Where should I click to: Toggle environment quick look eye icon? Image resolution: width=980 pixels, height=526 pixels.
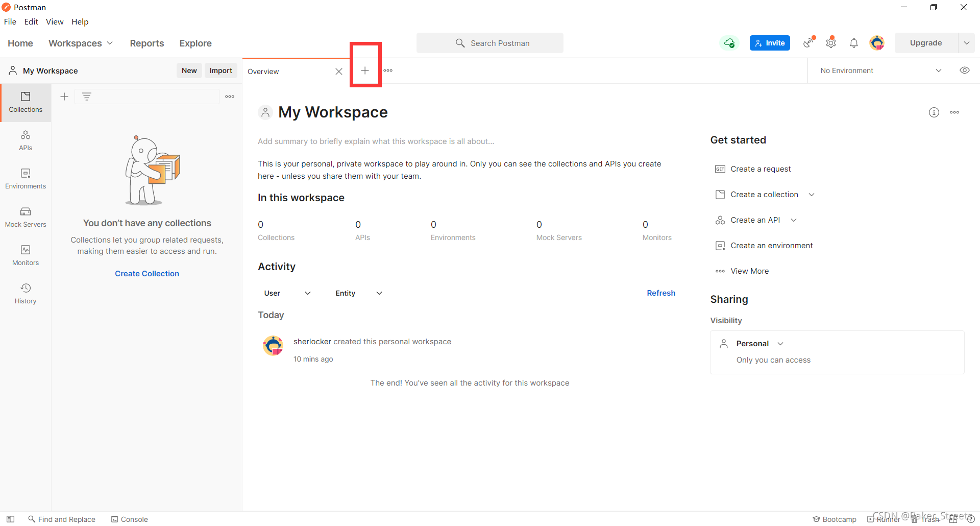pos(965,70)
